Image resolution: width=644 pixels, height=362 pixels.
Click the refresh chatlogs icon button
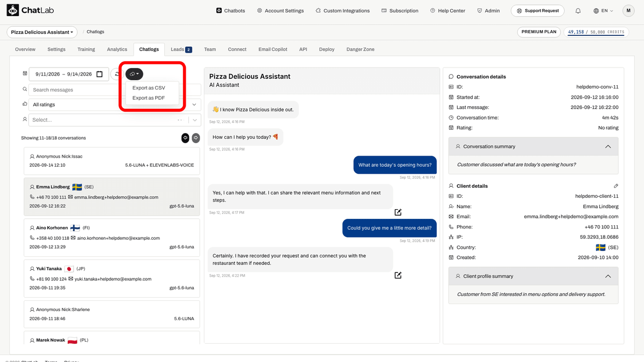[x=117, y=74]
